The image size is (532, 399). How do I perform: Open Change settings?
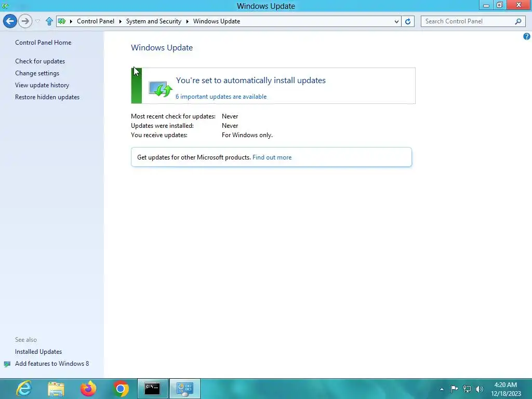(37, 73)
